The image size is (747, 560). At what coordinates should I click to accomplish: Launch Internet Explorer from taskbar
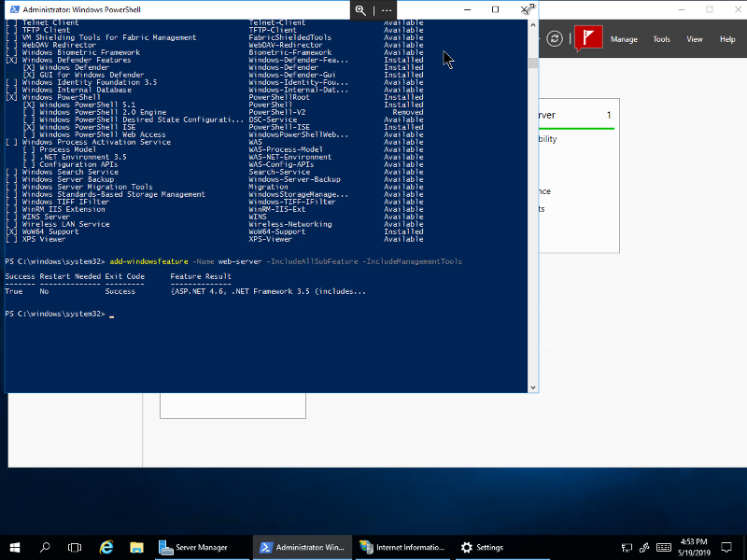[x=106, y=547]
